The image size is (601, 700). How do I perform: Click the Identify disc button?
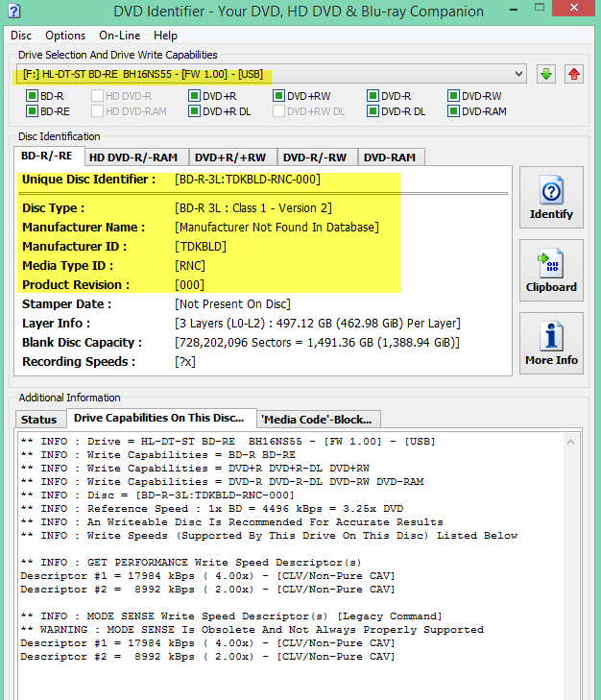coord(551,197)
